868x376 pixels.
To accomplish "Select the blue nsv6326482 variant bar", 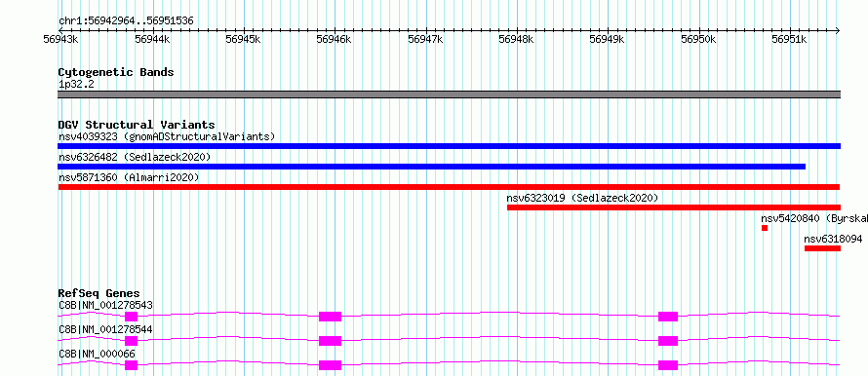I will pos(432,167).
